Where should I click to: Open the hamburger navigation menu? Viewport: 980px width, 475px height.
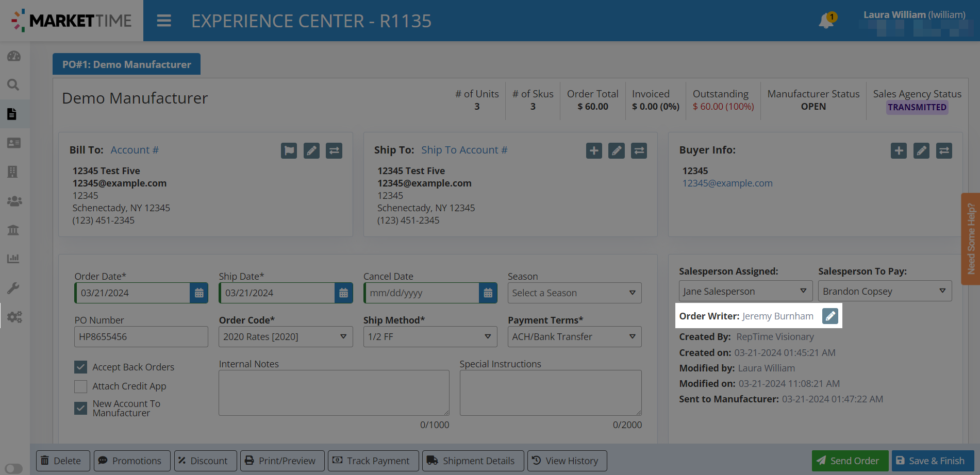click(x=164, y=21)
